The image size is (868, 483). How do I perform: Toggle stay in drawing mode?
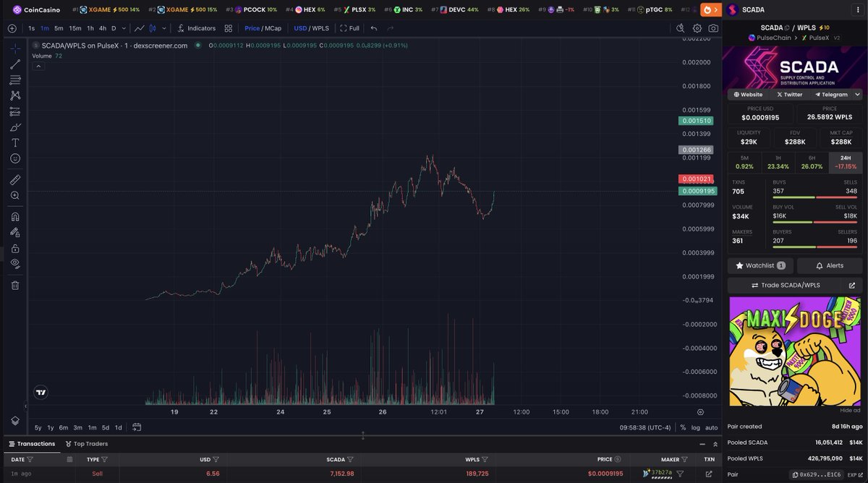click(x=15, y=232)
